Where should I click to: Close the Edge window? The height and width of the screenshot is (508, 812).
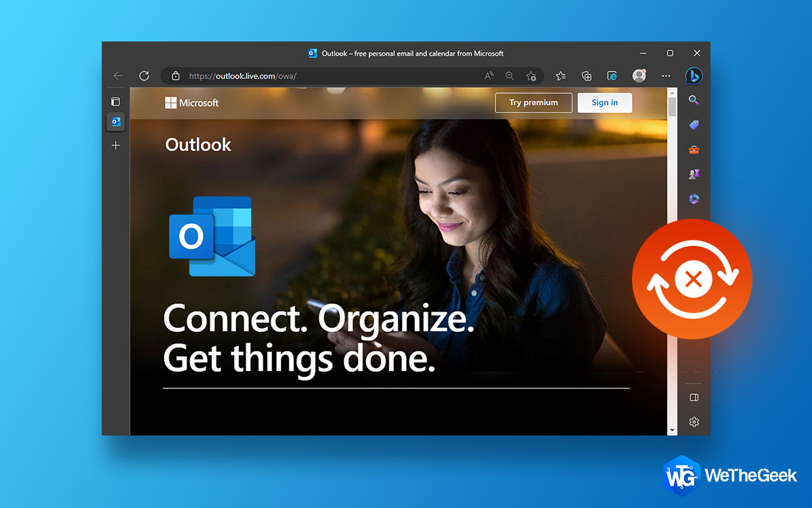[x=697, y=53]
